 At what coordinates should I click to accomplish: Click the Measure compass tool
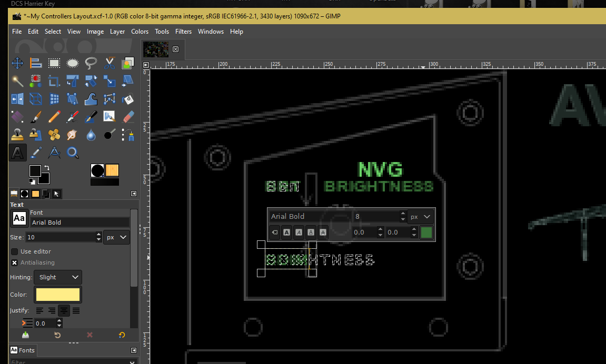(54, 153)
